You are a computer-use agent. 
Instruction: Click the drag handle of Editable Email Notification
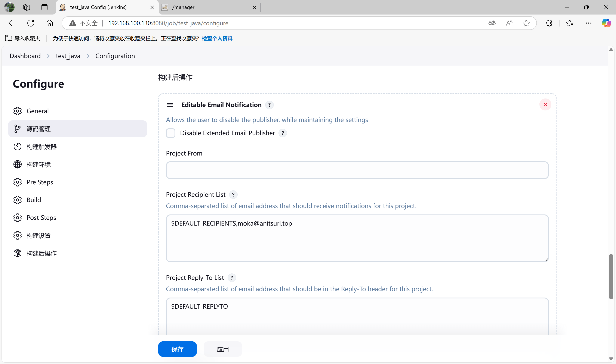point(170,105)
